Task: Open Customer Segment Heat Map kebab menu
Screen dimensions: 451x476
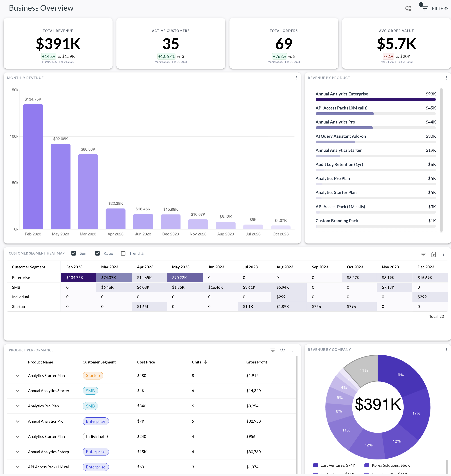Action: (x=443, y=254)
